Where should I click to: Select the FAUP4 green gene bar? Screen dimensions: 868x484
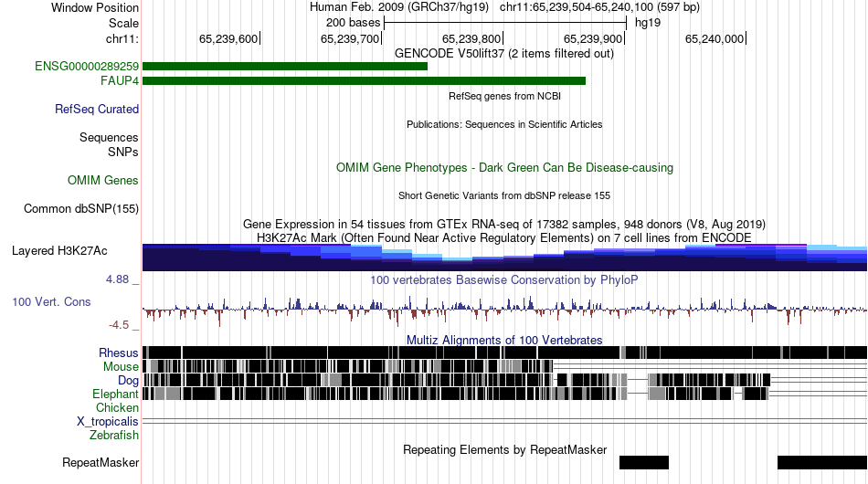[x=364, y=80]
